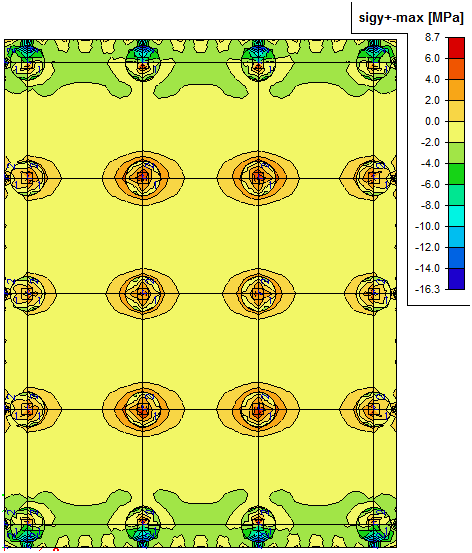472x553 pixels.
Task: Click the cyan legend swatch between -8.0 and -10.0
Action: click(456, 216)
